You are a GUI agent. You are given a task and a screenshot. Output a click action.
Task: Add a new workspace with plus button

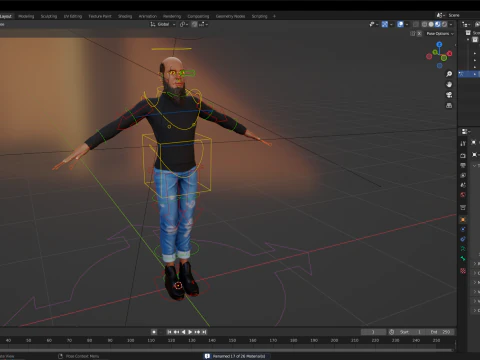(x=274, y=16)
